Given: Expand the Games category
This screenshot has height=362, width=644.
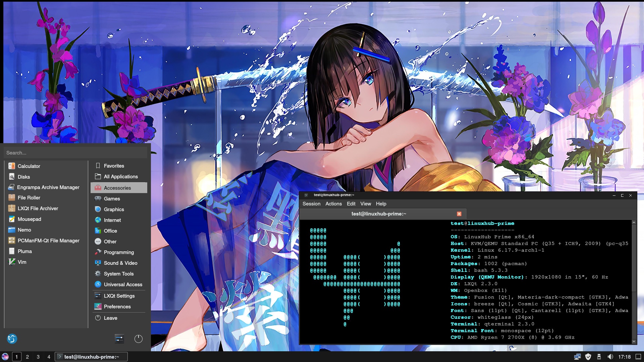Looking at the screenshot, I should click(112, 199).
